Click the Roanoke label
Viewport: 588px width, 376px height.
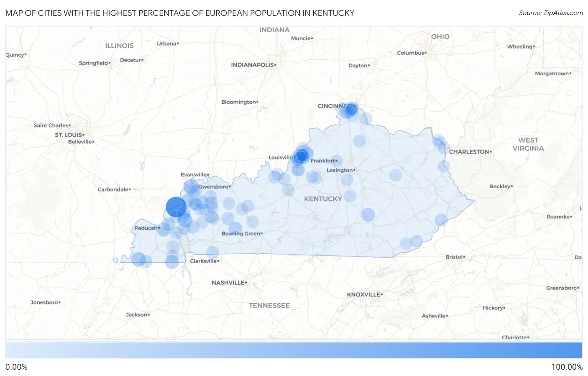tap(558, 217)
